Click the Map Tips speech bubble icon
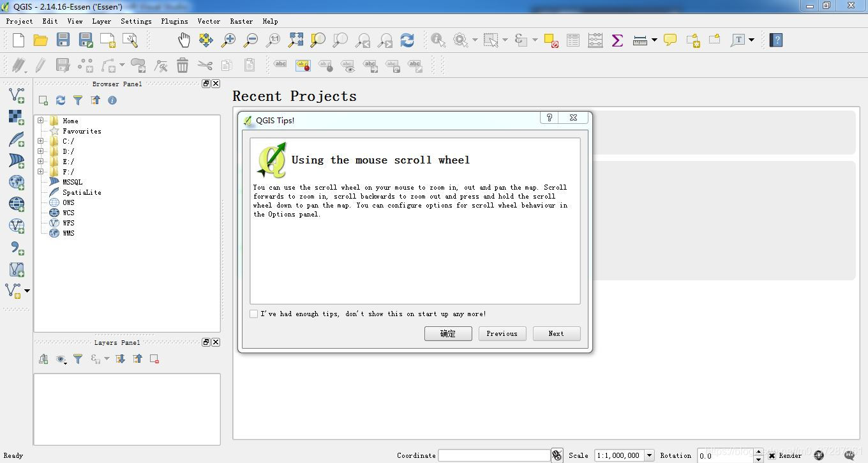868x463 pixels. 670,40
